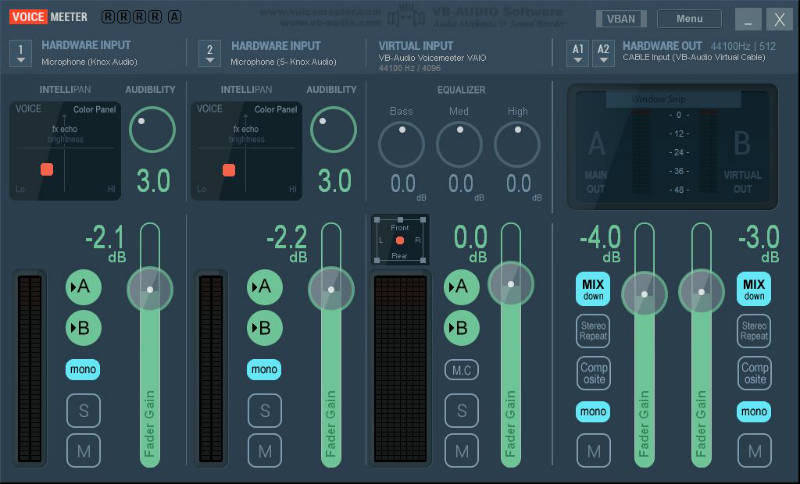Click the Intellipan red marker on input 2

click(229, 170)
